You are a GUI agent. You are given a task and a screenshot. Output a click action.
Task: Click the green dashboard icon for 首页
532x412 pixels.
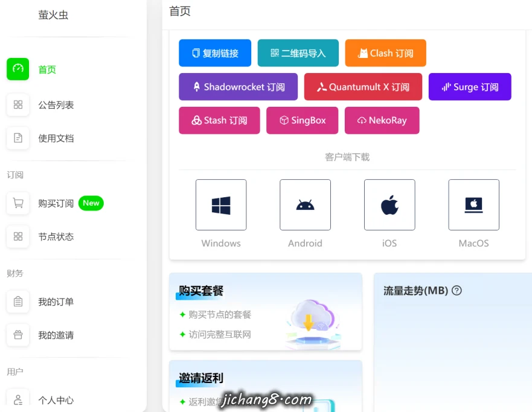tap(18, 69)
